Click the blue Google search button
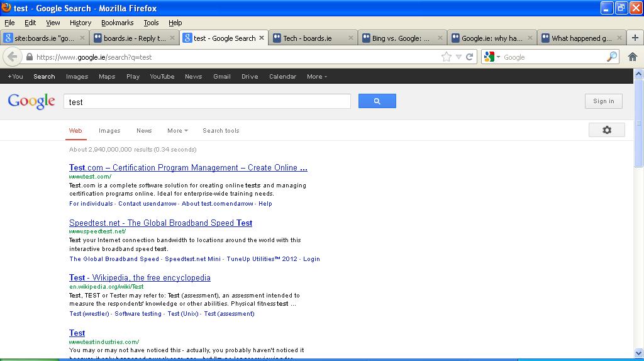644x361 pixels. [x=377, y=101]
